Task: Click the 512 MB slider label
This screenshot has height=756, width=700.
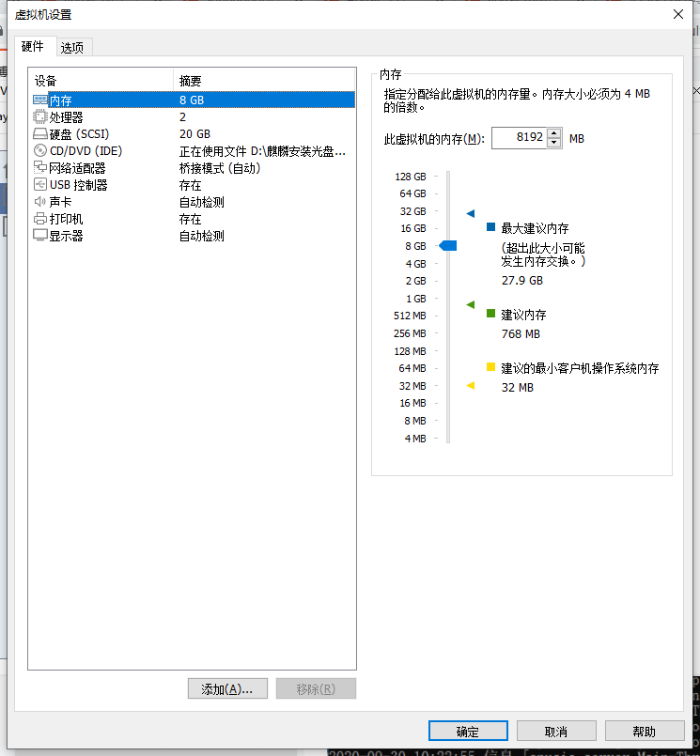Action: (410, 316)
